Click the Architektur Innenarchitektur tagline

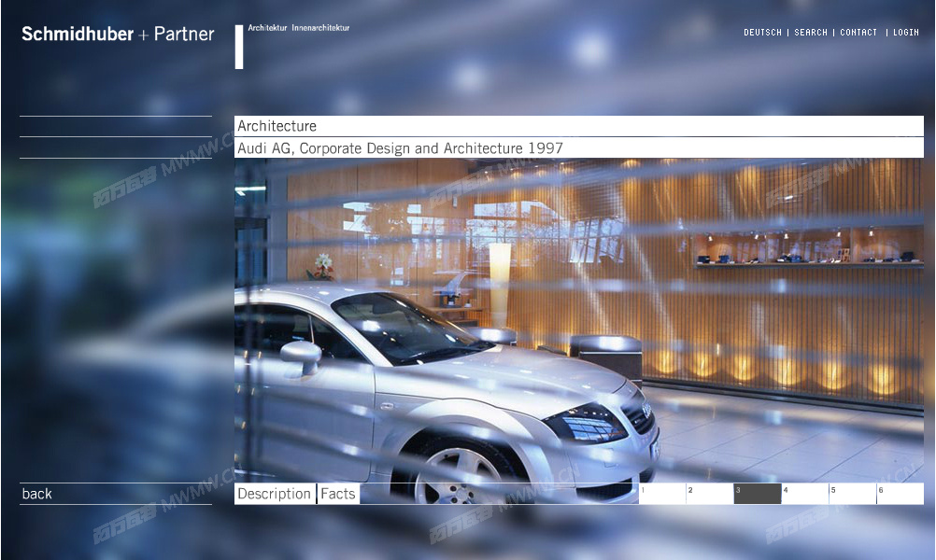(299, 27)
